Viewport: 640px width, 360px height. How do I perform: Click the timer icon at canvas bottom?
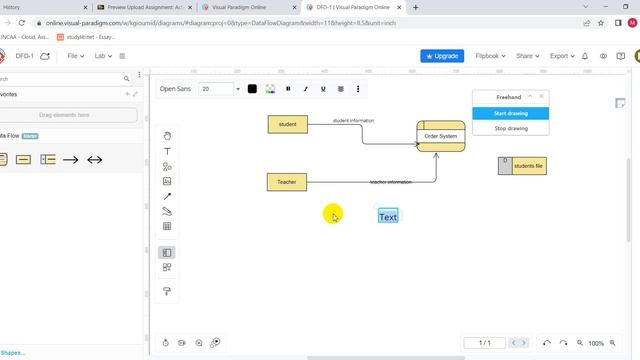165,343
